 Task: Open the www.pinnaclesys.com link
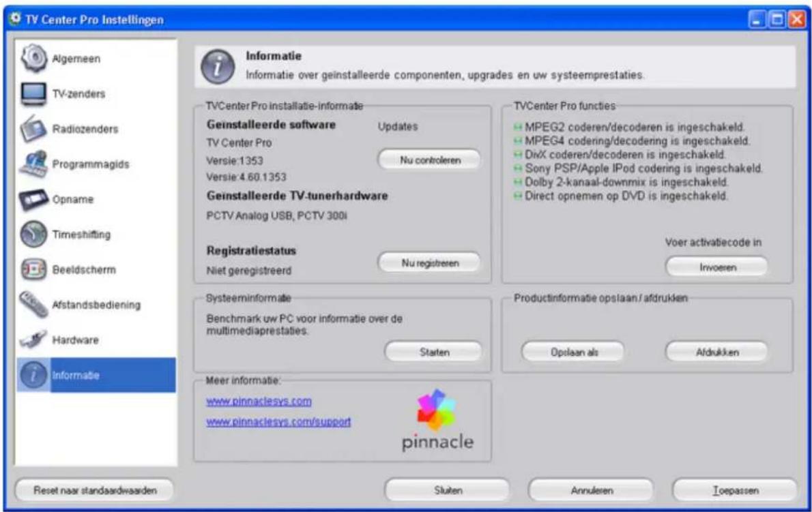tap(259, 401)
